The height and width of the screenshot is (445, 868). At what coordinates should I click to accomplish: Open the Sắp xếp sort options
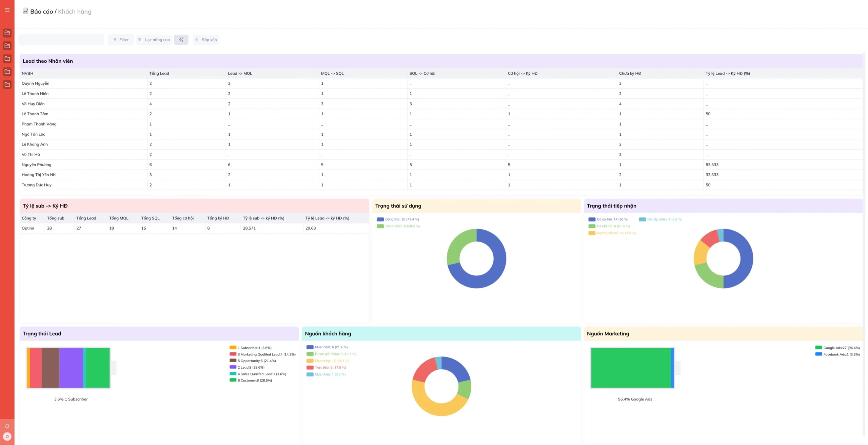coord(206,40)
